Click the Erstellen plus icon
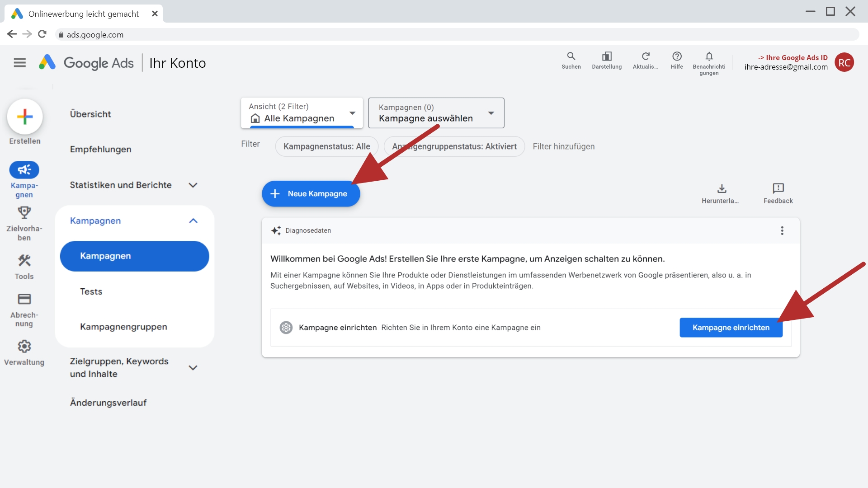Screen dimensions: 868x488 [25, 117]
